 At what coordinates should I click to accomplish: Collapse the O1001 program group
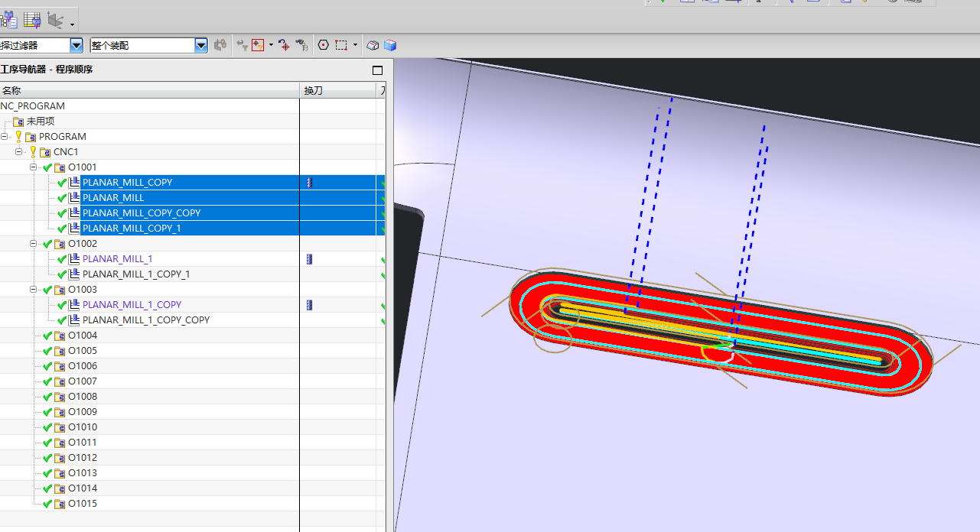tap(34, 167)
